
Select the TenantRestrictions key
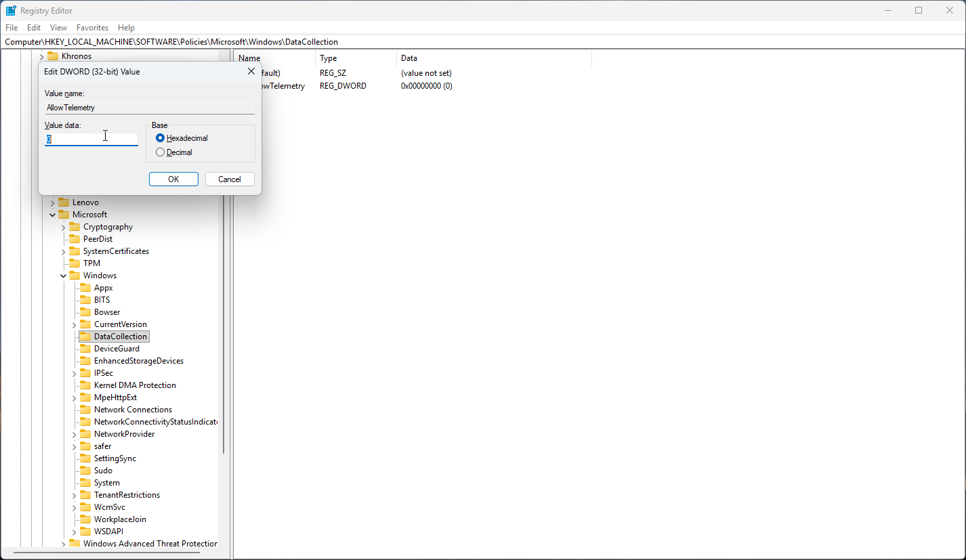[127, 495]
